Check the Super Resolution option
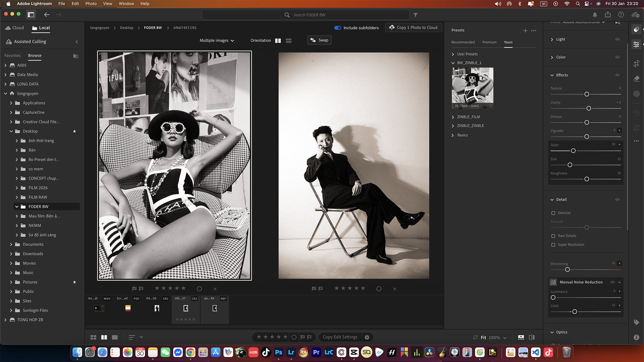The width and height of the screenshot is (644, 362). [553, 244]
